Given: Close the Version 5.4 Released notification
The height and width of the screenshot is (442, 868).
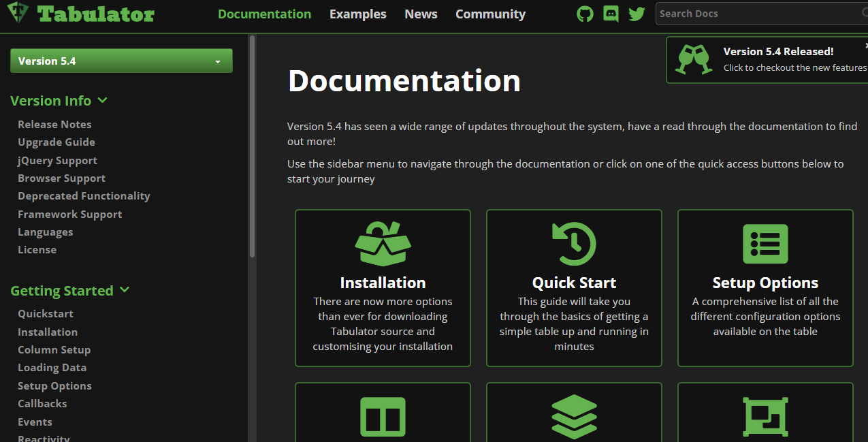Looking at the screenshot, I should [865, 45].
